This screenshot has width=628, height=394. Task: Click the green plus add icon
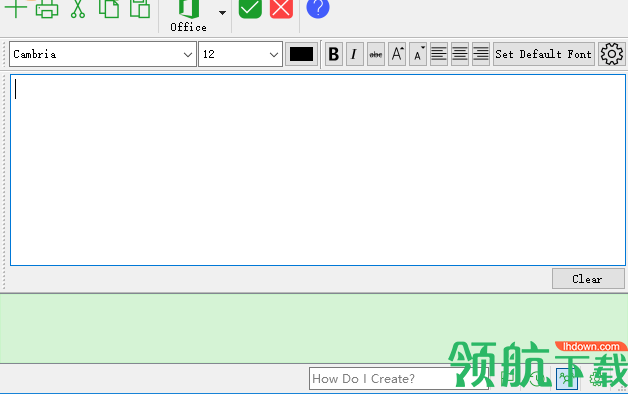(16, 9)
